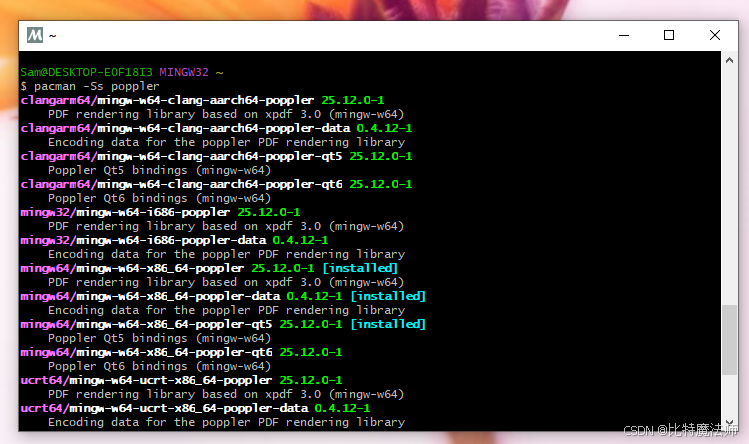The width and height of the screenshot is (749, 444).
Task: Click mingw32/mingw-w64-i686-poppler 25.12.0-1 line
Action: point(160,212)
